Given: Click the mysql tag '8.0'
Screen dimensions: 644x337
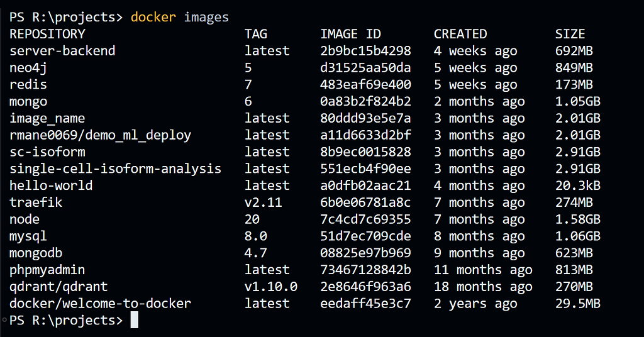Looking at the screenshot, I should pos(256,236).
